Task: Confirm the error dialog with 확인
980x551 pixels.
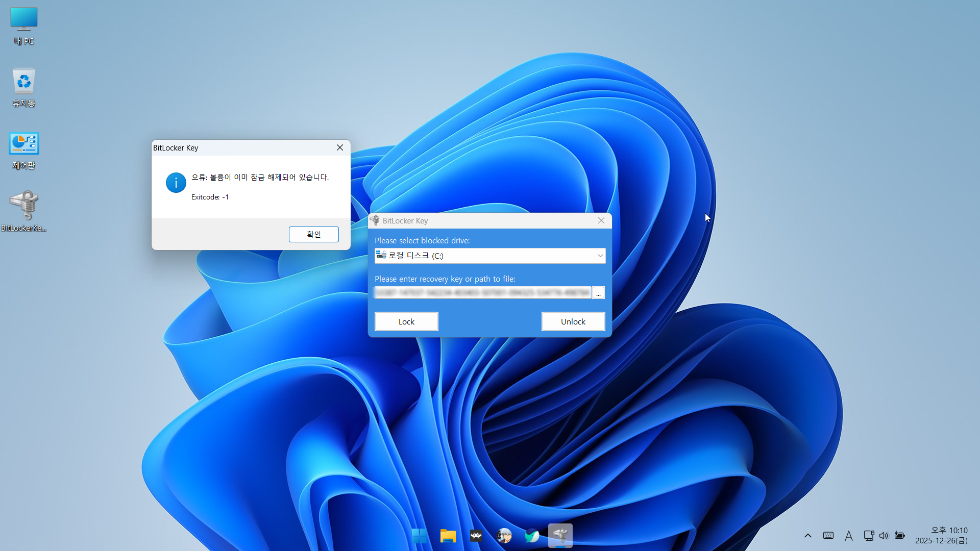Action: pos(313,234)
